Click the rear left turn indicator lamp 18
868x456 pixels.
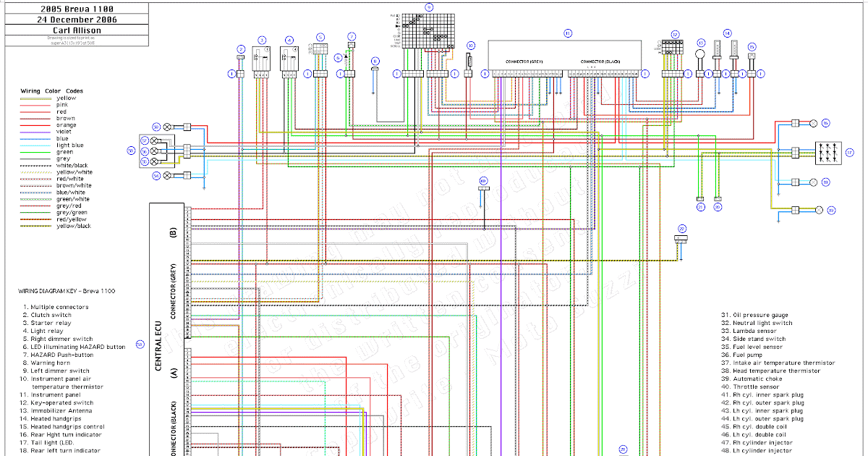(x=814, y=182)
